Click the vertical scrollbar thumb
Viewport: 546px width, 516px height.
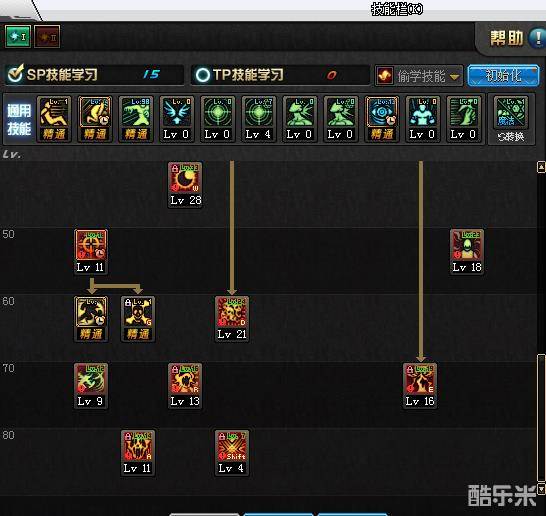click(541, 417)
